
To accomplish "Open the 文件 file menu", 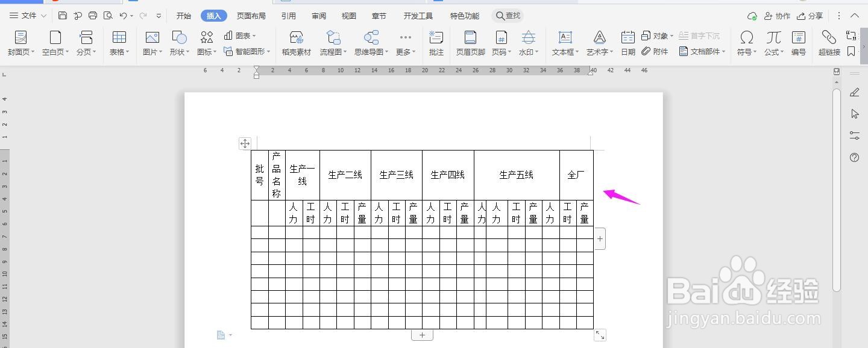I will (x=29, y=16).
